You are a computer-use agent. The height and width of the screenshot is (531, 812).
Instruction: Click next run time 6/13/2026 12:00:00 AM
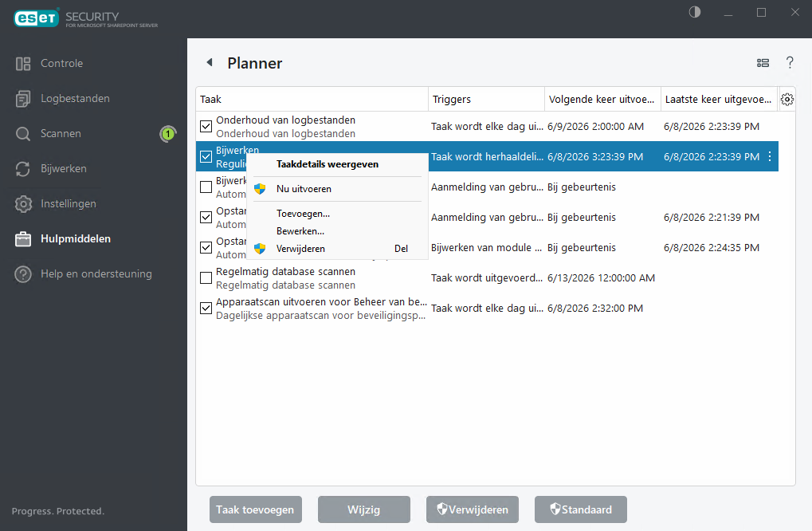point(602,278)
